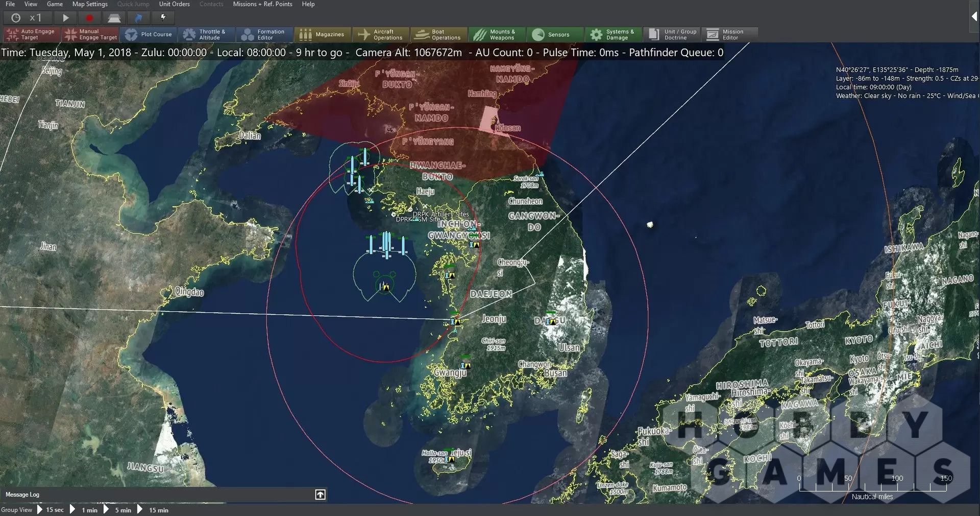Click Manual Engage Target button
The height and width of the screenshot is (516, 980).
tap(90, 34)
